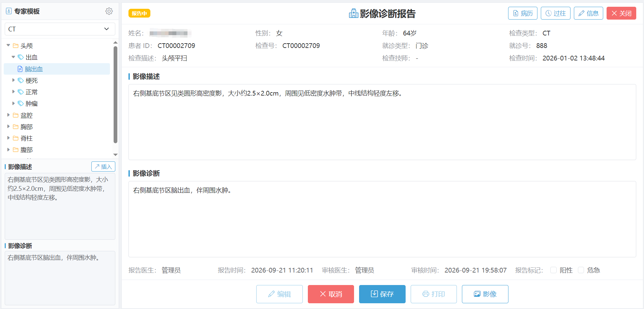Open the CT modality dropdown

60,29
